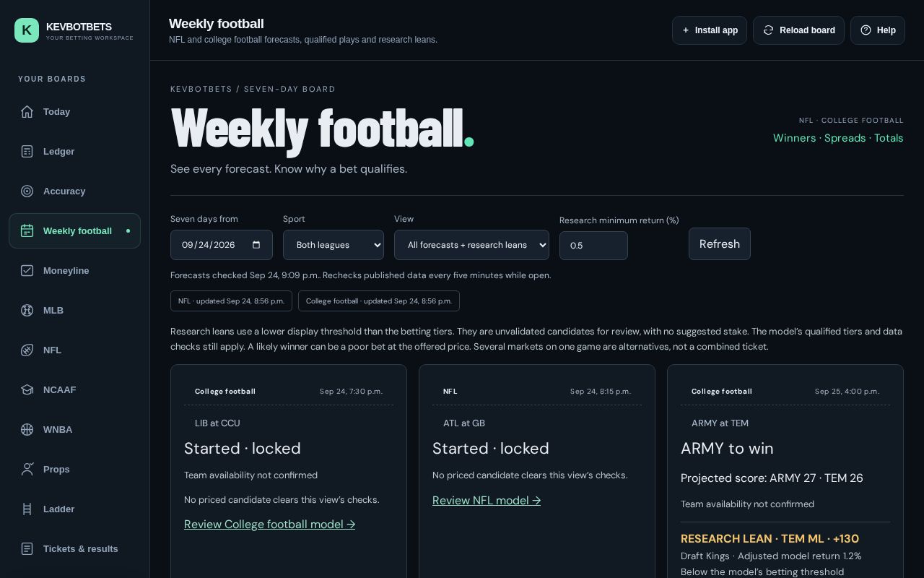Click the Reload board button
Image resolution: width=924 pixels, height=578 pixels.
coord(798,30)
